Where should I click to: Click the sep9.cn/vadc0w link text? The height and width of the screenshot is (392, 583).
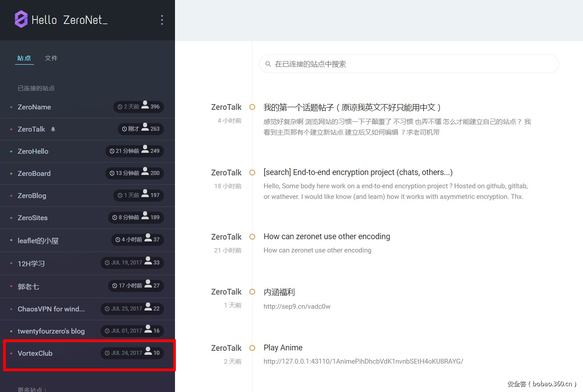tap(297, 306)
